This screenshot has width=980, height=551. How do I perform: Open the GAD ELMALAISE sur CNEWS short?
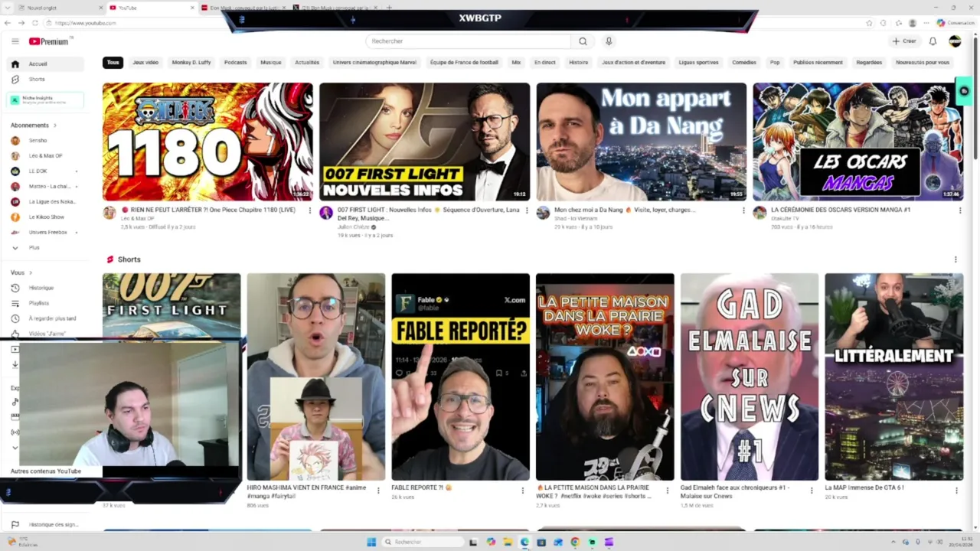point(750,377)
